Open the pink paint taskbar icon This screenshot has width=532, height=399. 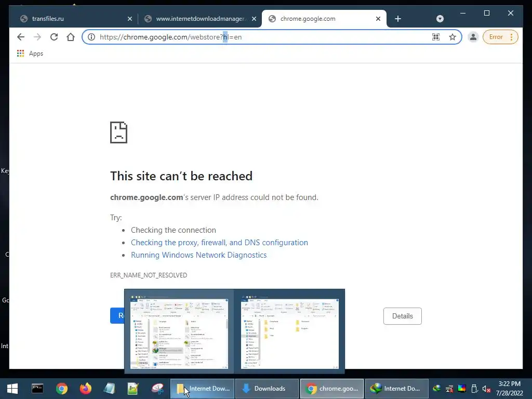pyautogui.click(x=157, y=389)
